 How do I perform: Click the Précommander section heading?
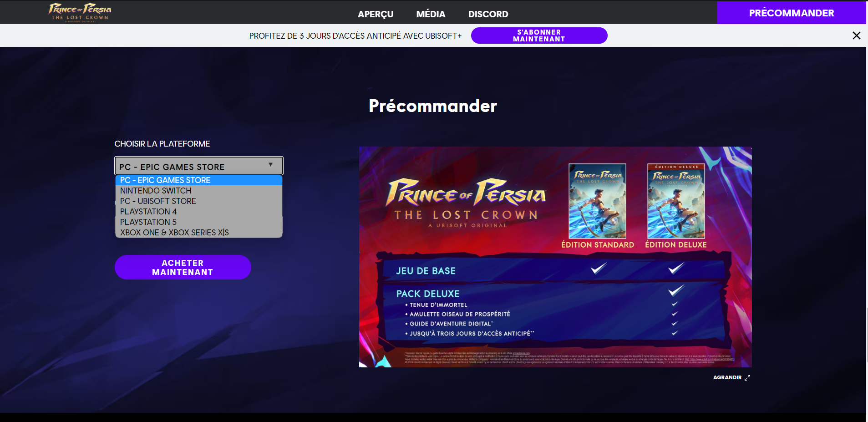click(433, 106)
